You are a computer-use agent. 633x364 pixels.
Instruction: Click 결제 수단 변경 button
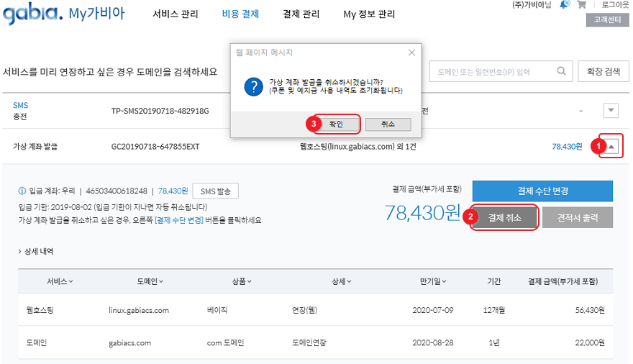coord(542,191)
